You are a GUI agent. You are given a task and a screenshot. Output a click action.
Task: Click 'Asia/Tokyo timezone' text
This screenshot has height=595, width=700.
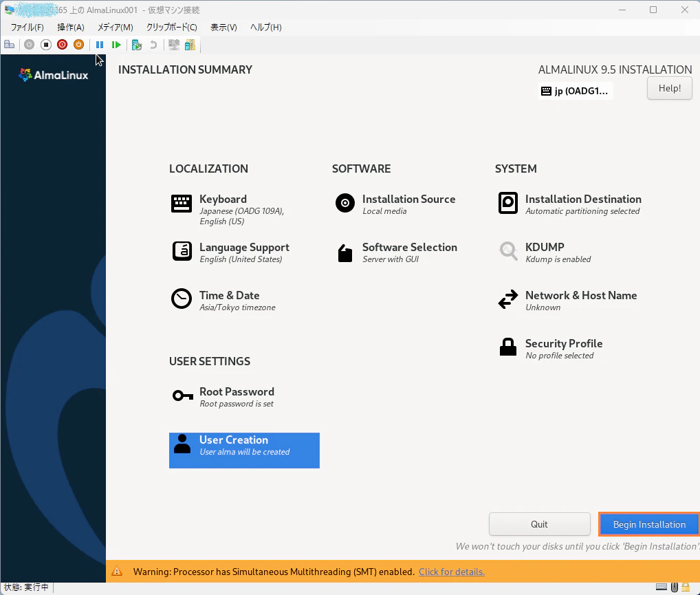coord(237,307)
